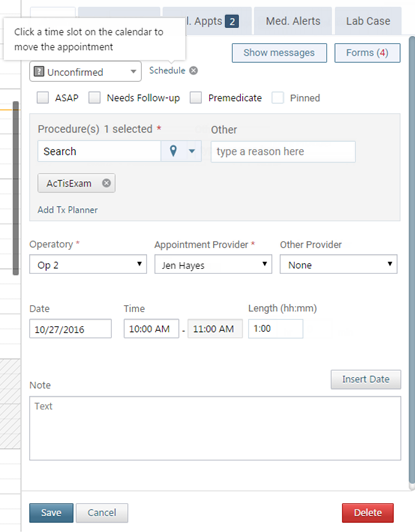Screen dimensions: 415x532
Task: Toggle the Premedicate checkbox
Action: (196, 98)
